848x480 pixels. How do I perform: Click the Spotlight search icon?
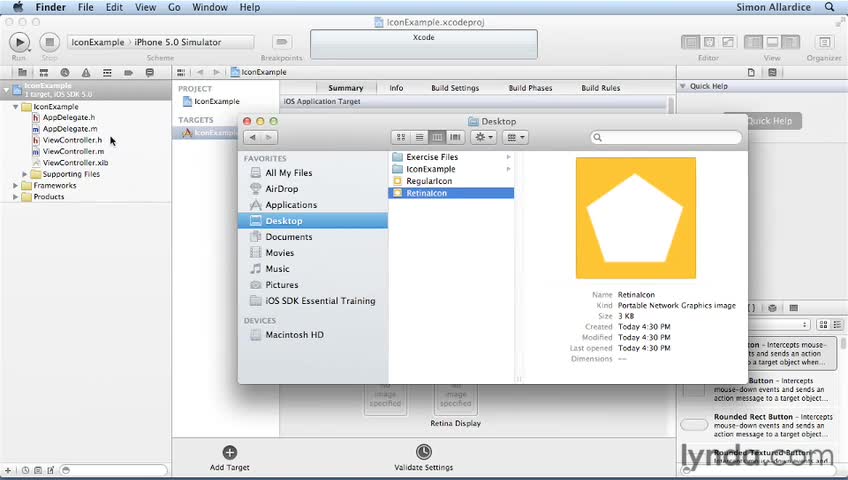830,7
